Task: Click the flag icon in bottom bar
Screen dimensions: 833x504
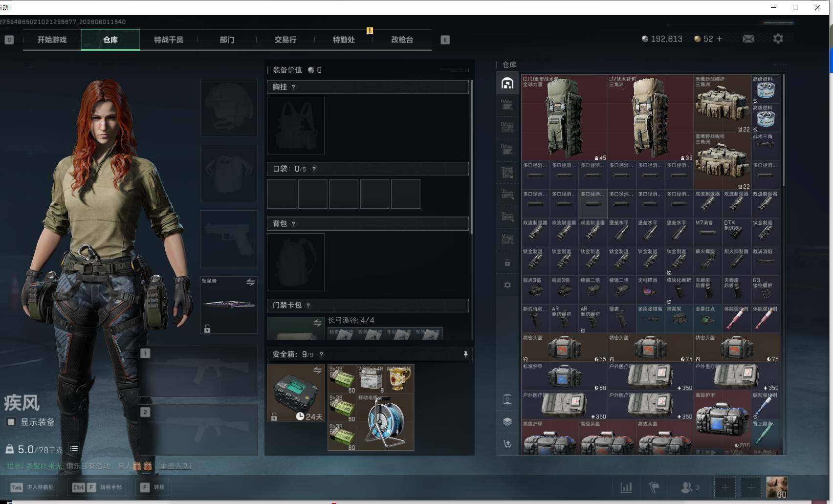Action: (654, 487)
